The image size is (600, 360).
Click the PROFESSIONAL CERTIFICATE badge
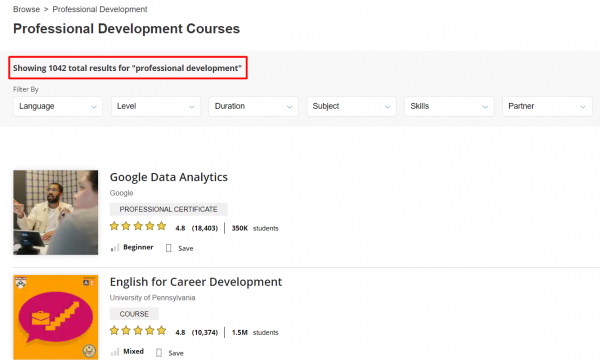tap(168, 209)
